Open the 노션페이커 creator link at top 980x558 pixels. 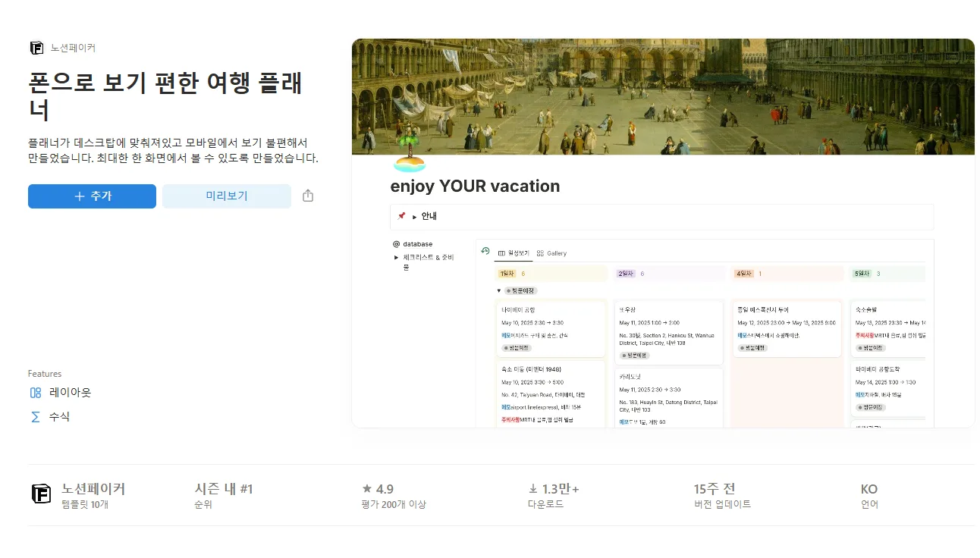73,48
